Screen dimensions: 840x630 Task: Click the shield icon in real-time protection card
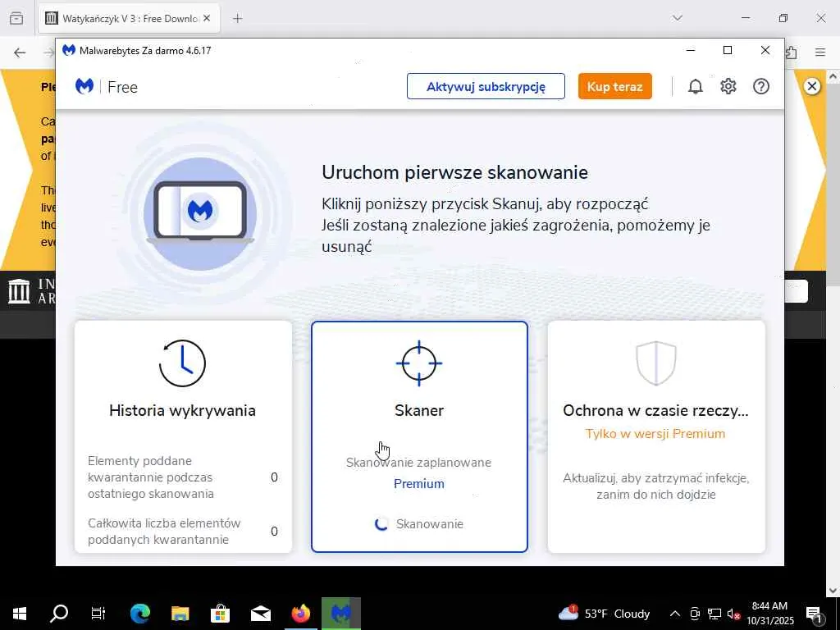pos(655,363)
